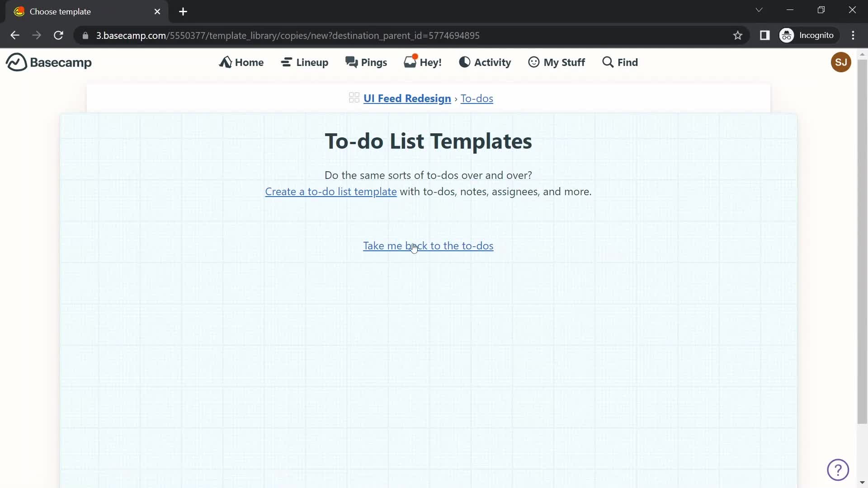
Task: Open the Home navigation icon
Action: (226, 62)
